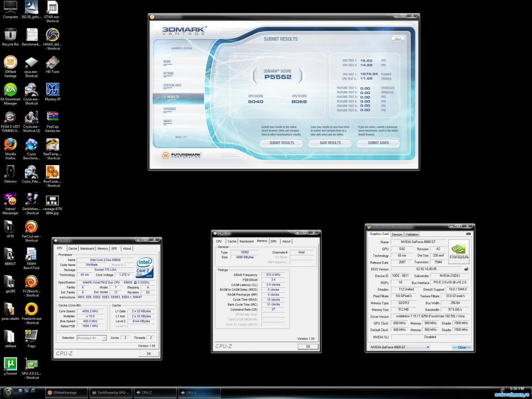Launch Oblivion desktop icon
Viewport: 532px width, 399px height.
tap(10, 174)
